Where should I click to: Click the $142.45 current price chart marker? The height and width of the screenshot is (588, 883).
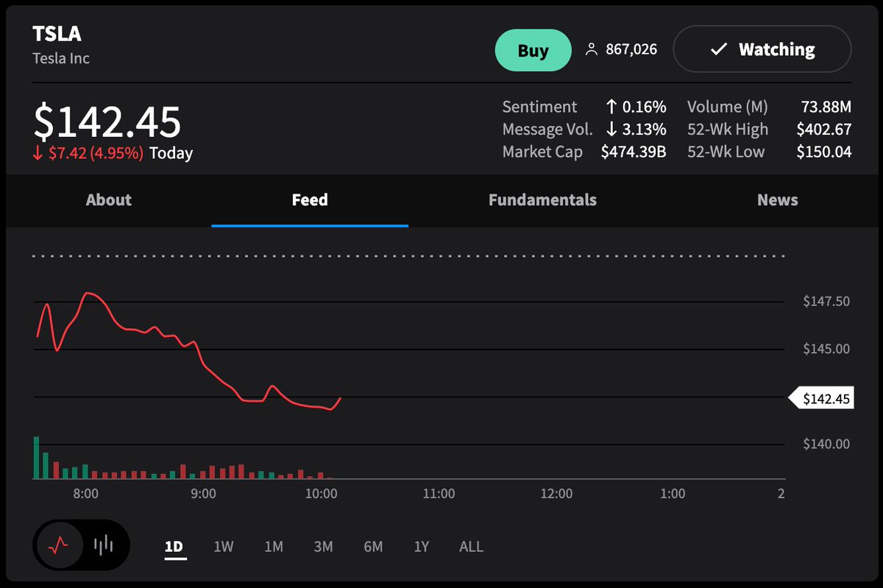tap(823, 399)
